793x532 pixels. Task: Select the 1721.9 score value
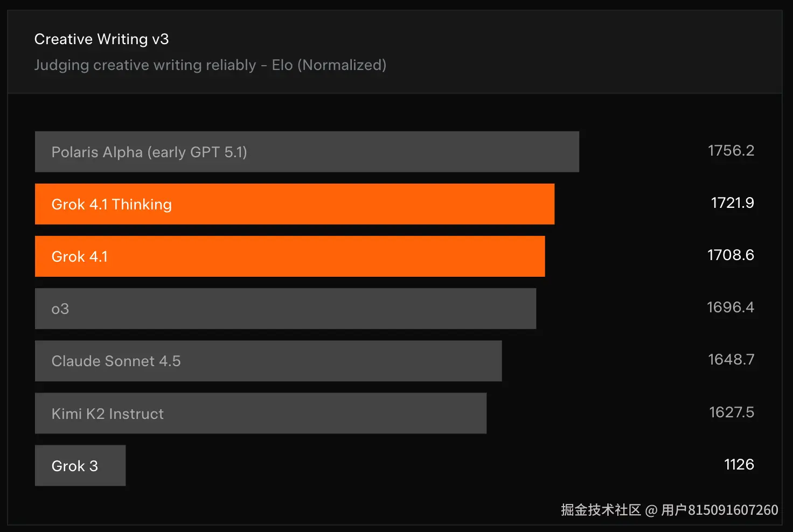point(733,203)
